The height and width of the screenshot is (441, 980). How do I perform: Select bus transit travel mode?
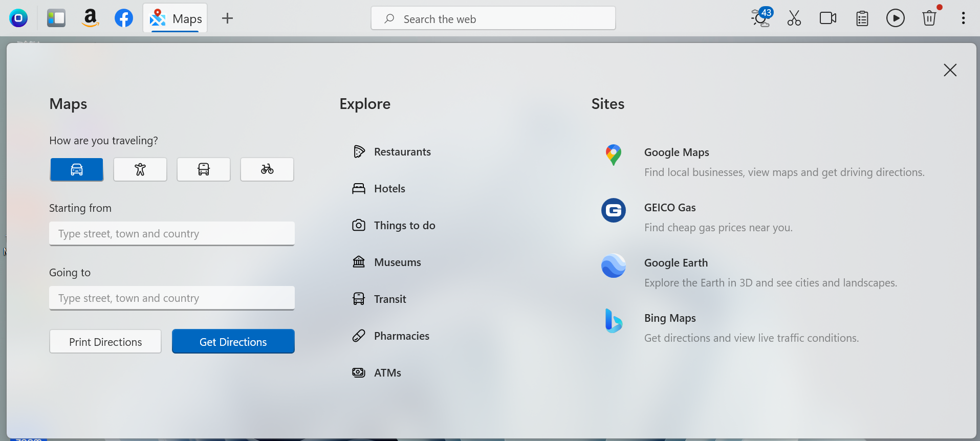pyautogui.click(x=204, y=169)
